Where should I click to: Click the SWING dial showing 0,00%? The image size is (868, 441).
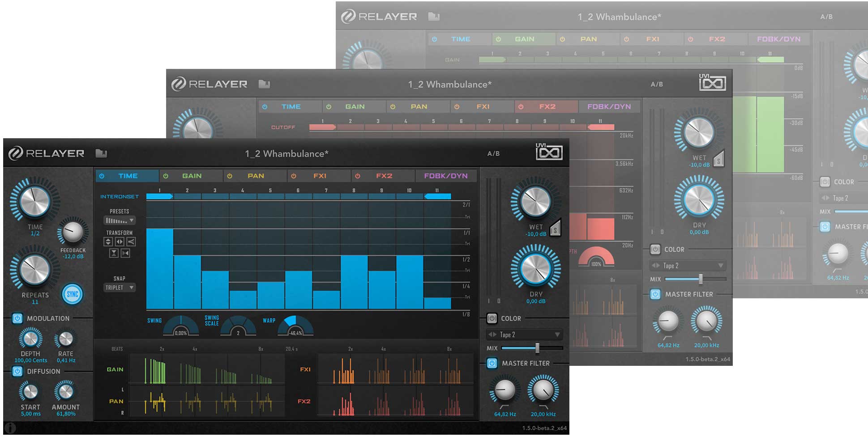point(181,326)
